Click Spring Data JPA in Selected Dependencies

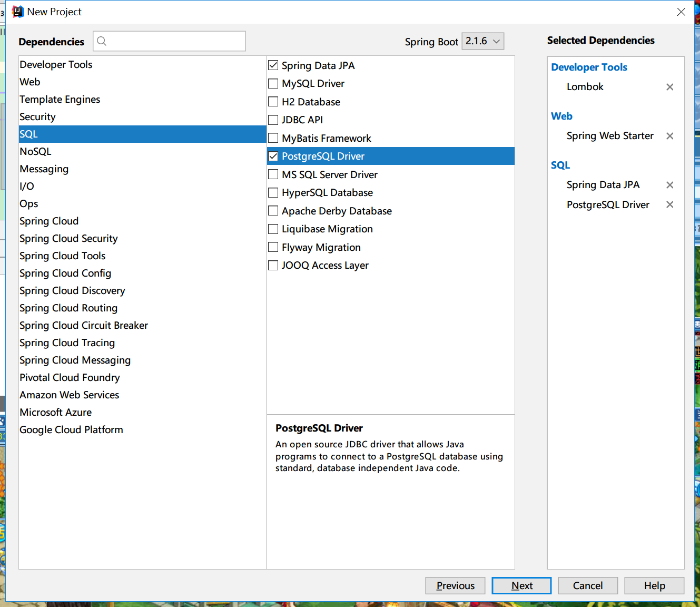click(x=603, y=185)
